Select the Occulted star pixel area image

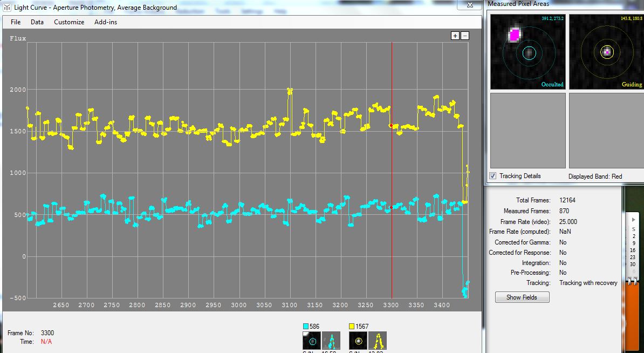click(x=527, y=52)
